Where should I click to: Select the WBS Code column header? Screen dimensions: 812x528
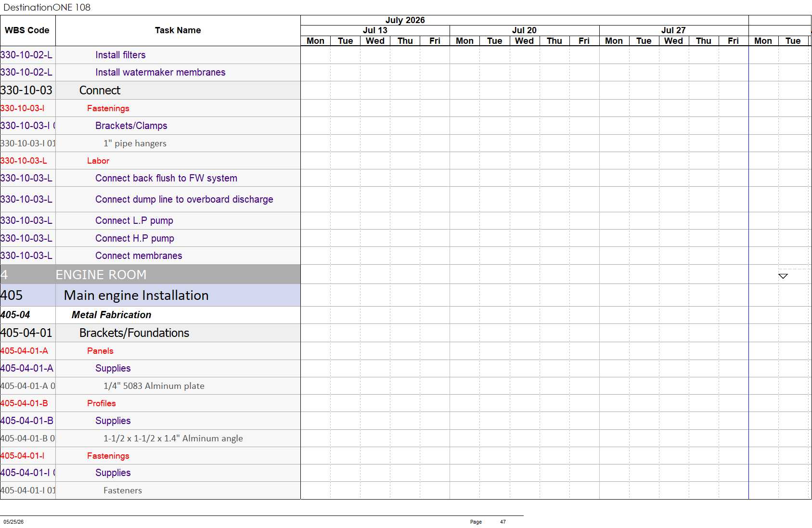[x=27, y=30]
